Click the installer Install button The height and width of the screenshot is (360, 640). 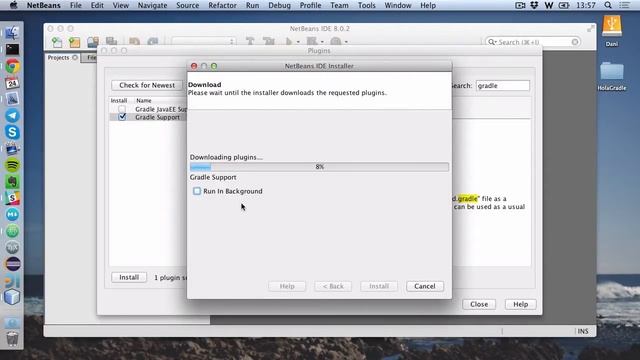pos(379,286)
